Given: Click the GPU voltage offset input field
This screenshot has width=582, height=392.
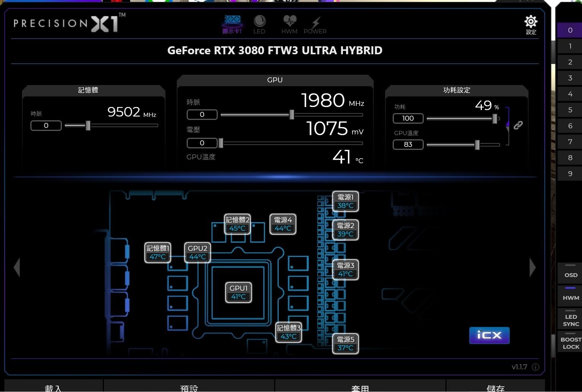Looking at the screenshot, I should coord(202,143).
